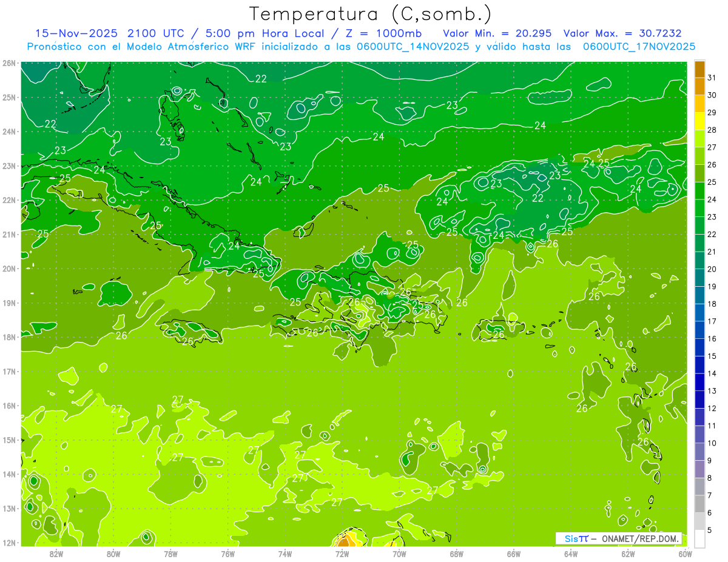Click the '0600UTC_17NOV2025' valid-until time text
Image resolution: width=728 pixels, height=562 pixels.
coord(639,47)
